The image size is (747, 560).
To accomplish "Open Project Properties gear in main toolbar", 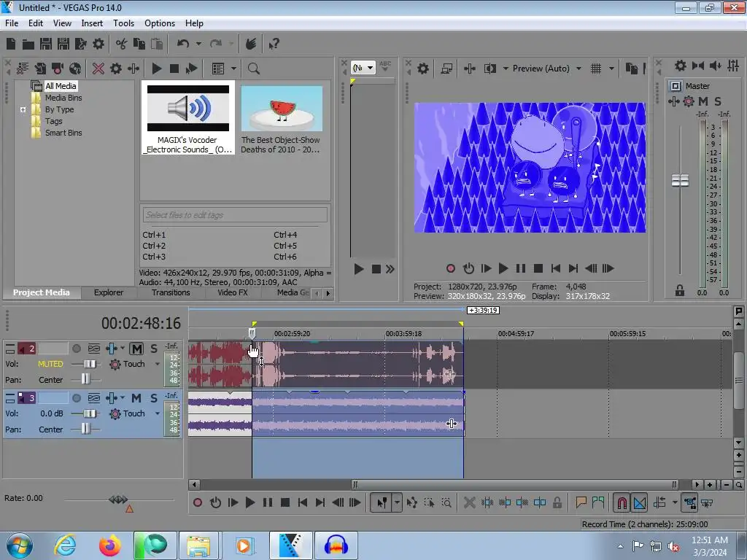I will tap(98, 44).
